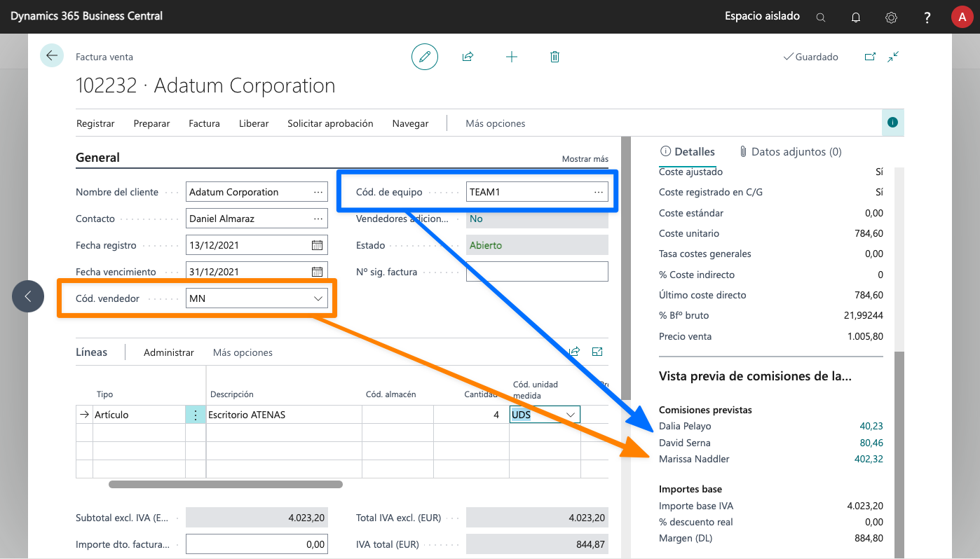Viewport: 980px width, 559px height.
Task: Click the Nº sig. factura field
Action: click(x=537, y=272)
